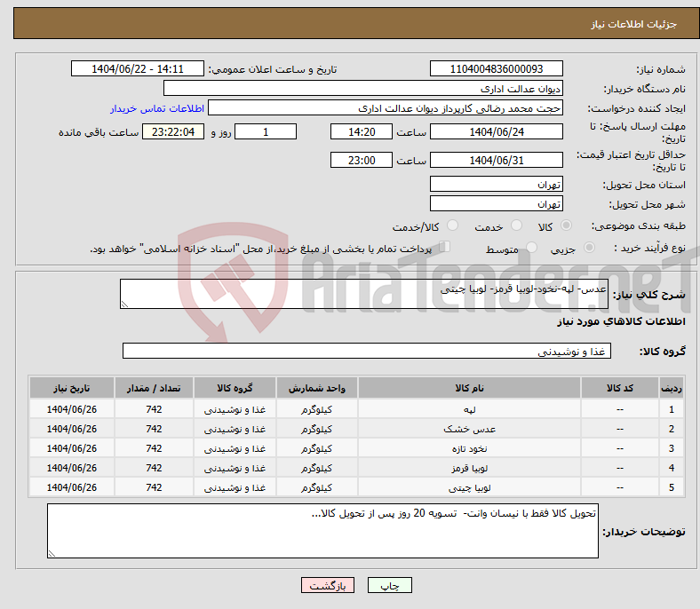The height and width of the screenshot is (609, 700).
Task: Click the واحد شمارش column header
Action: click(x=316, y=388)
